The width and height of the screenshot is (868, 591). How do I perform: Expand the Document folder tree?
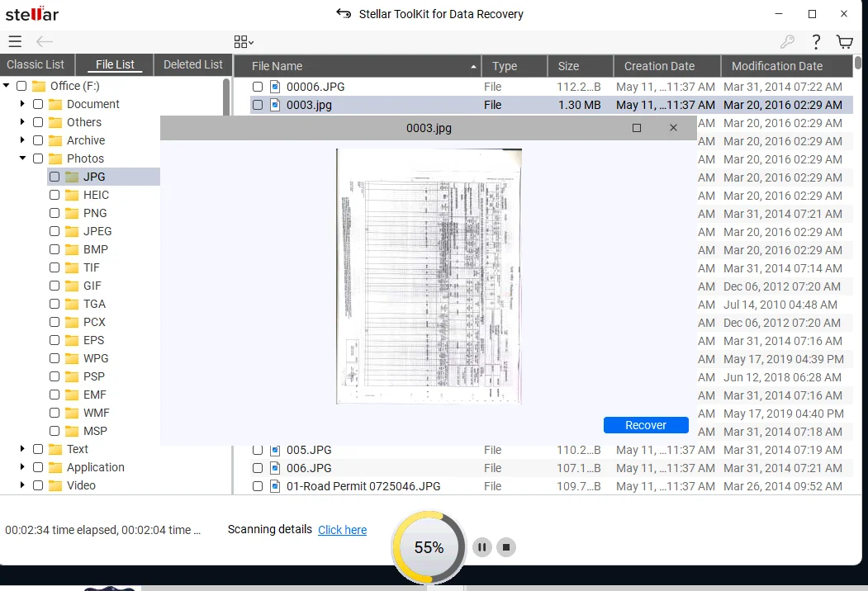click(x=22, y=104)
